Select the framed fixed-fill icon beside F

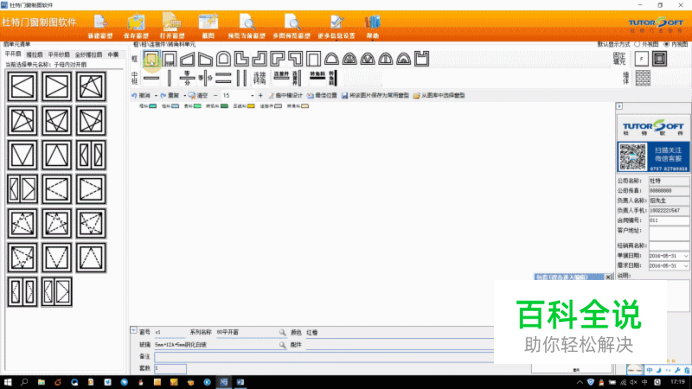point(659,59)
